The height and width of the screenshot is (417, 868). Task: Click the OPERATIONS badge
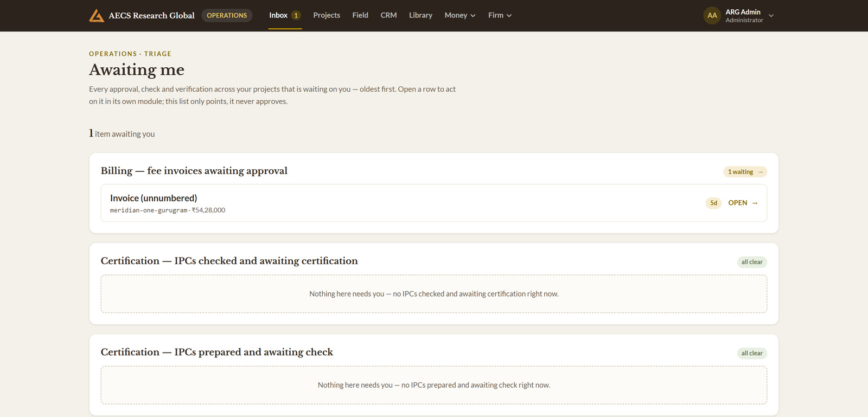coord(227,15)
